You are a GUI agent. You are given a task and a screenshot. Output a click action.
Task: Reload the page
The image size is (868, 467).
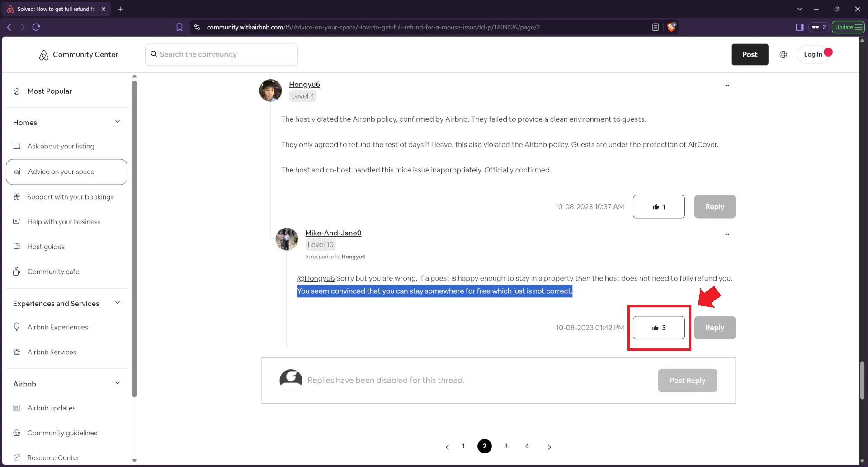pyautogui.click(x=36, y=27)
